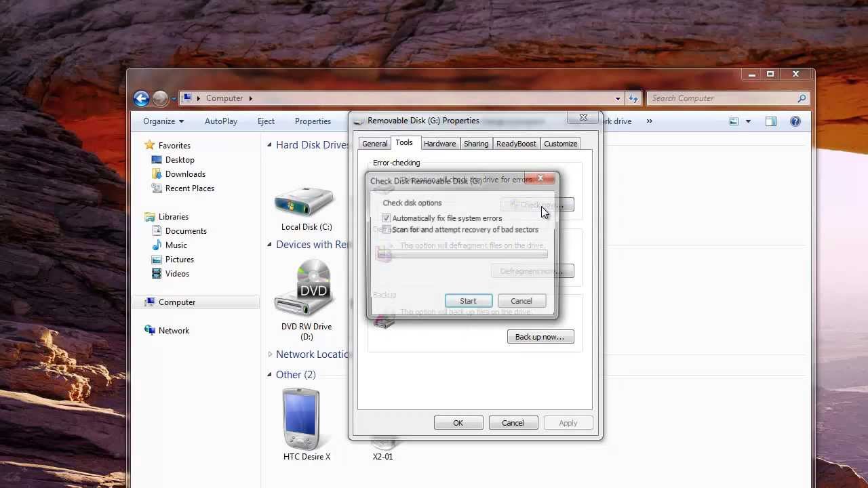
Task: Click breadcrumb arrow after Computer
Action: pyautogui.click(x=250, y=98)
